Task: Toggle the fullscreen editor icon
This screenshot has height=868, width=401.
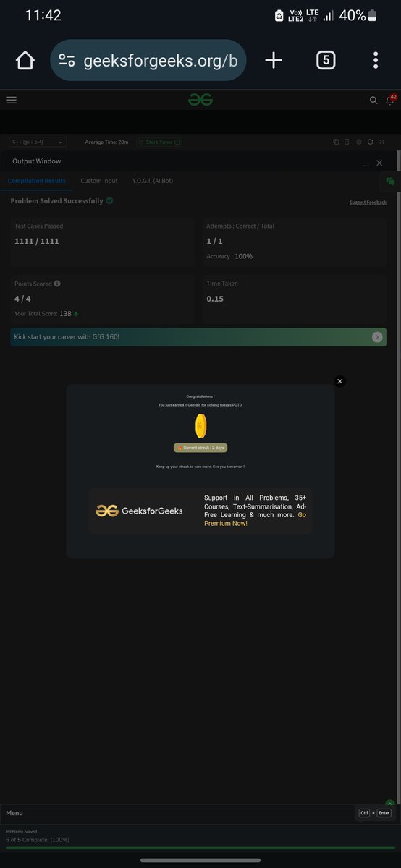Action: [x=382, y=142]
